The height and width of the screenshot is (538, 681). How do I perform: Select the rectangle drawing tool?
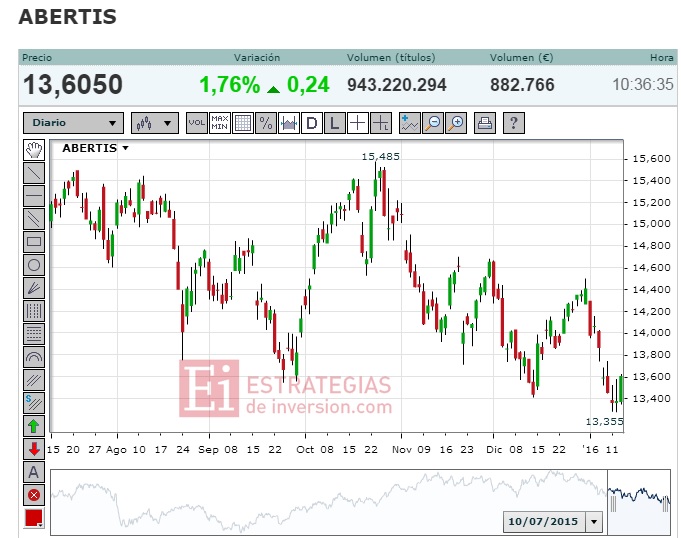[x=33, y=242]
